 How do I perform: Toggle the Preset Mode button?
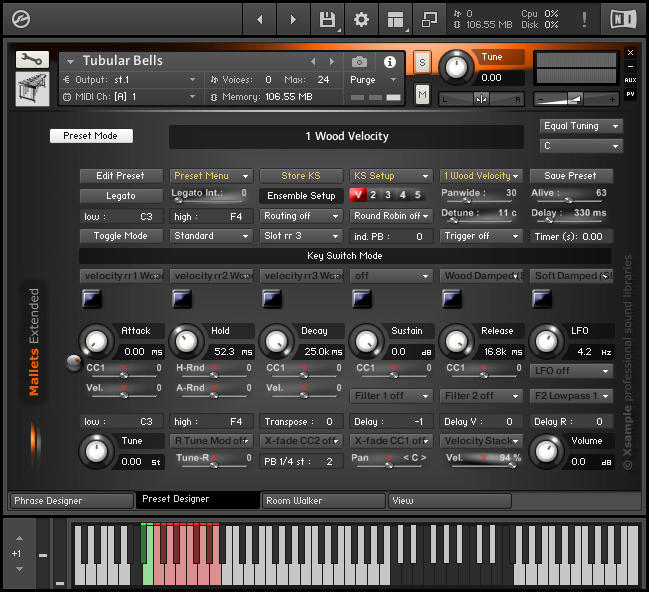91,136
